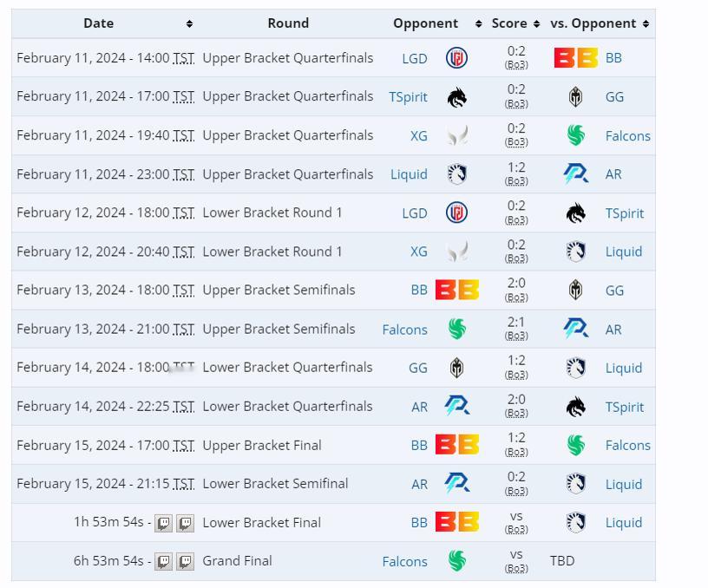The width and height of the screenshot is (708, 588).
Task: Click Liquid logo in Lower Bracket Semifinal row
Action: (x=576, y=484)
